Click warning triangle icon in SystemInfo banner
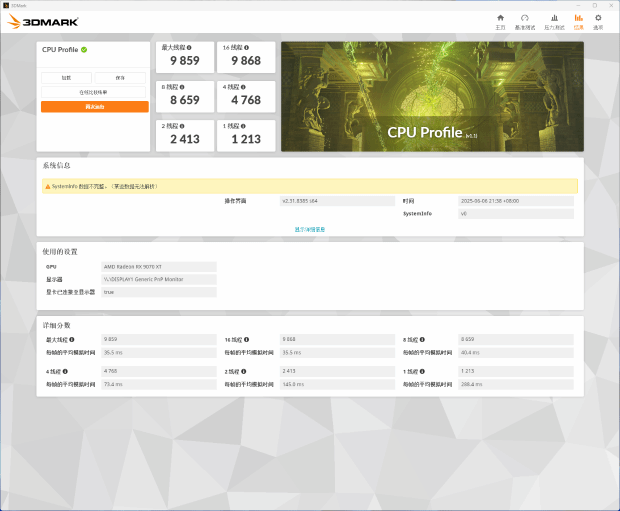This screenshot has width=620, height=511. [x=47, y=186]
